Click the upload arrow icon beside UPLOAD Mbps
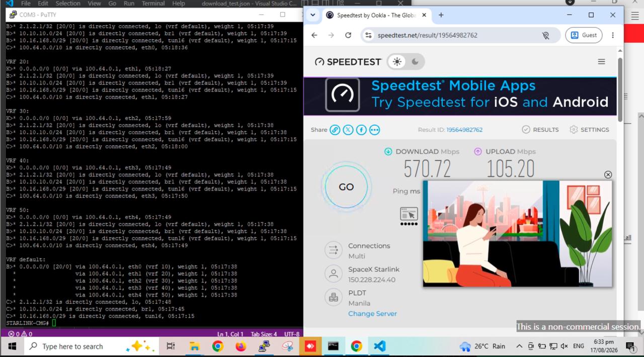644x357 pixels. tap(477, 151)
